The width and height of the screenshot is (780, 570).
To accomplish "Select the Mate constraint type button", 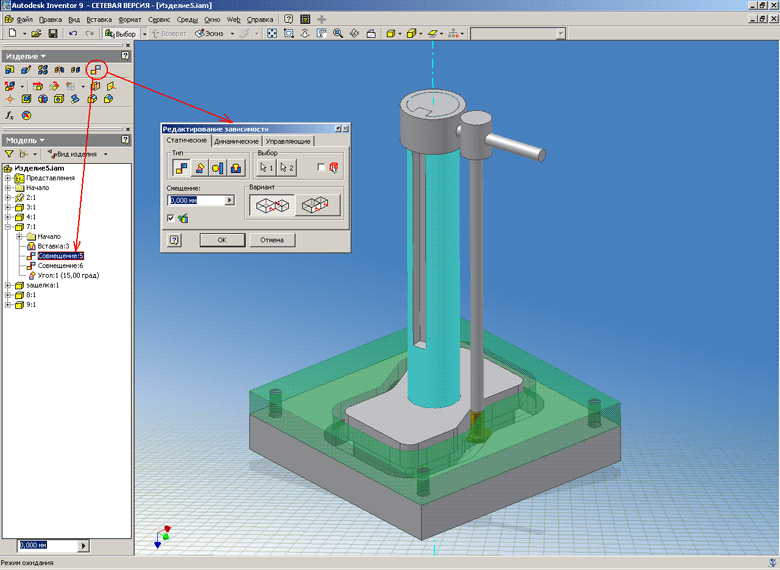I will [x=181, y=168].
